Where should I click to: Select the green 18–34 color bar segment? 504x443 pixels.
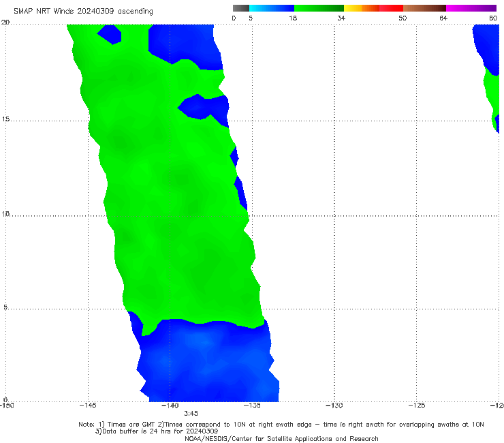pyautogui.click(x=319, y=8)
